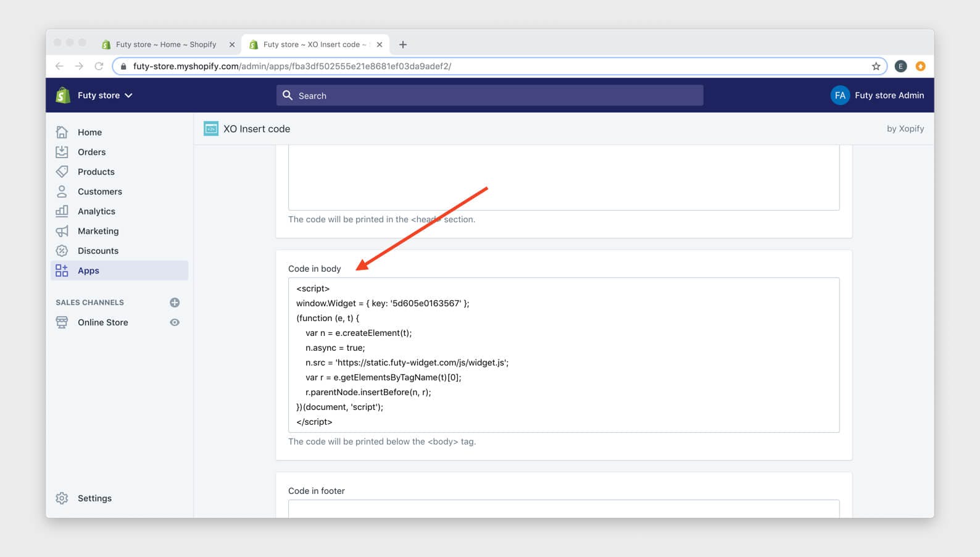Click the window.Widget key code line
This screenshot has width=980, height=557.
click(383, 303)
